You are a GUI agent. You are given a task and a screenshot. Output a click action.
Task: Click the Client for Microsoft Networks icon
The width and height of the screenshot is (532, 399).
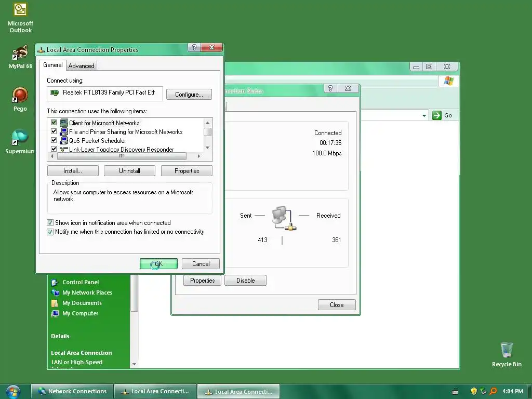point(64,123)
